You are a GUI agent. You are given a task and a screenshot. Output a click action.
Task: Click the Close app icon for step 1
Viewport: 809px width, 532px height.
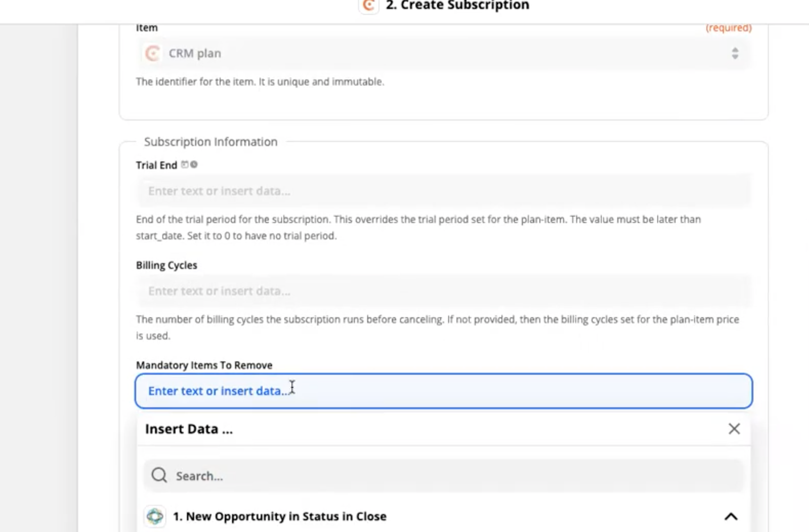[155, 516]
